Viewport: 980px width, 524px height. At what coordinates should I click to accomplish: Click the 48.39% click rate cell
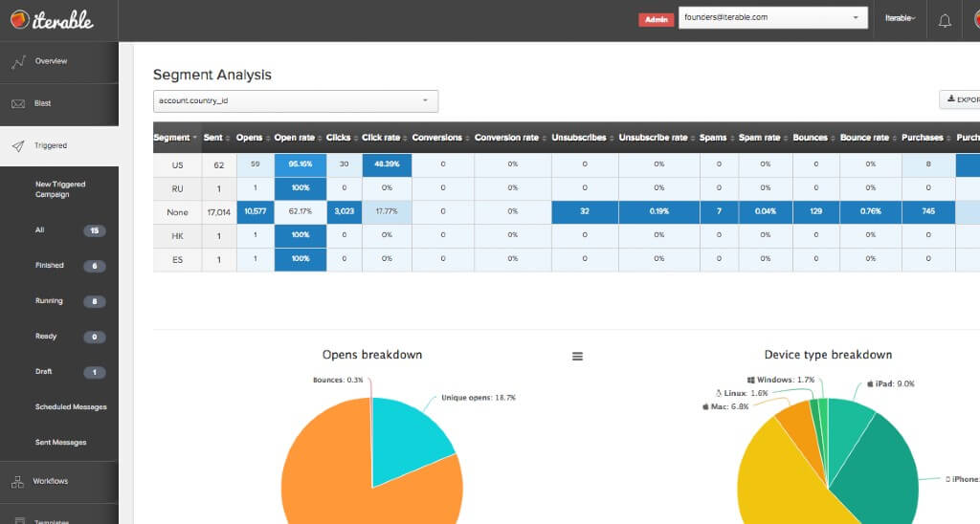[x=387, y=164]
